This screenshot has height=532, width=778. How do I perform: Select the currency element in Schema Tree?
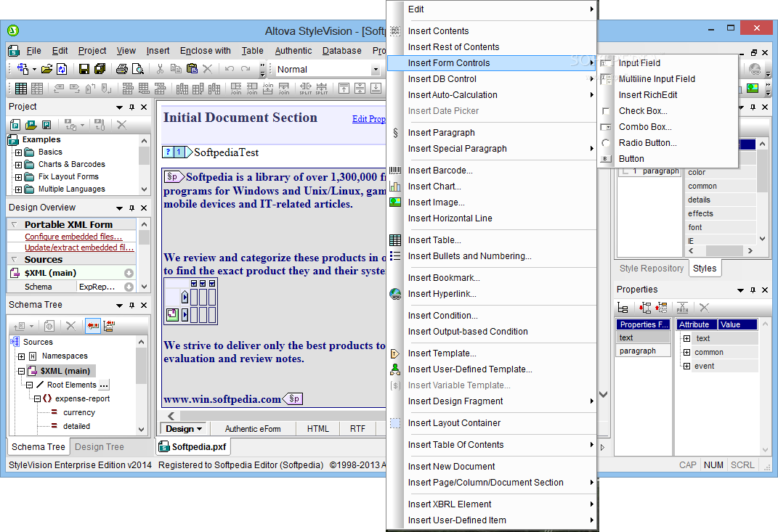79,412
